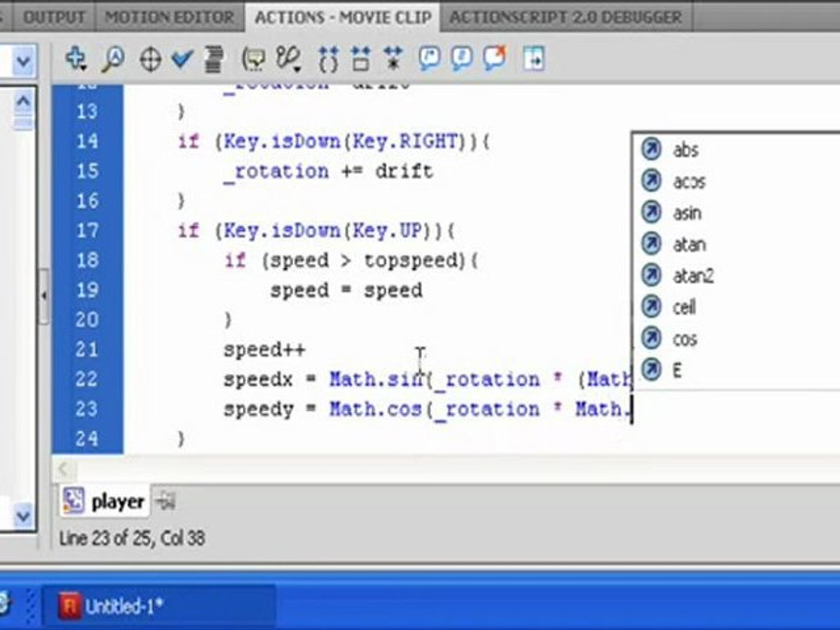840x630 pixels.
Task: Click the code "speed++" on line 21
Action: click(x=265, y=350)
